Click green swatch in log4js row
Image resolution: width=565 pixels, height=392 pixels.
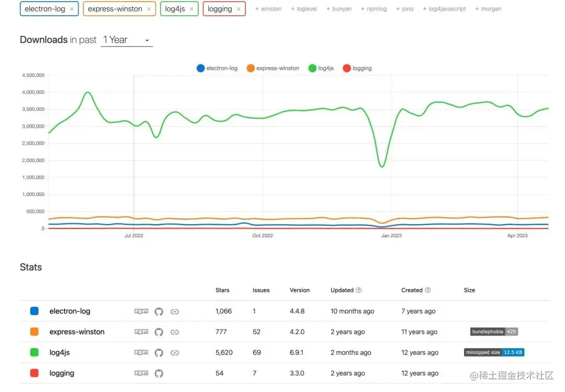coord(34,352)
